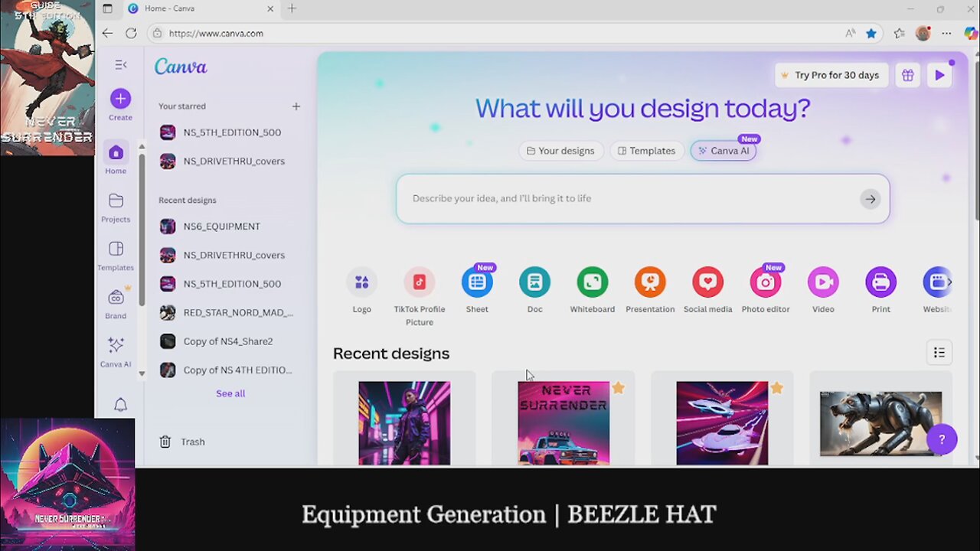Open the cyberpunk woman design thumbnail
Screen dimensions: 980x551
pyautogui.click(x=404, y=423)
